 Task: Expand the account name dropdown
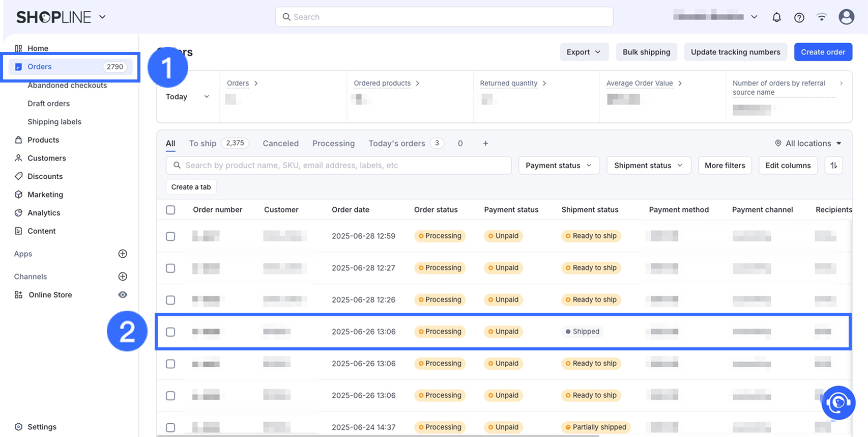click(x=754, y=17)
